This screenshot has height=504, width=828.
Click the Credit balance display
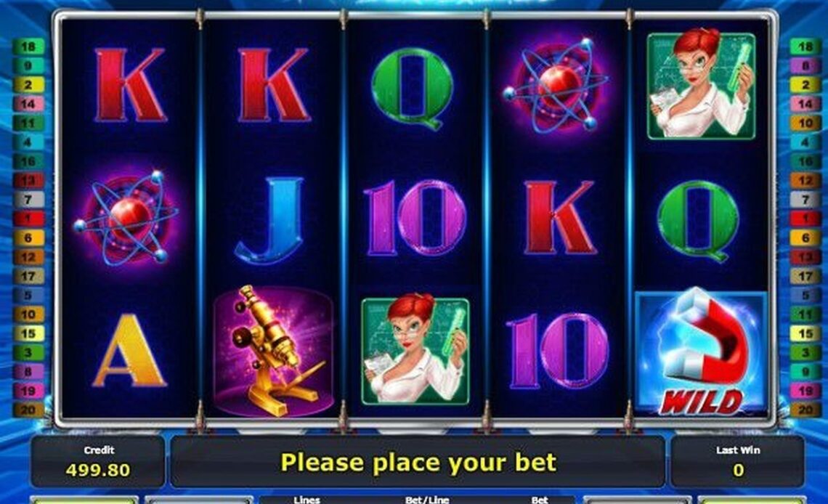click(98, 461)
